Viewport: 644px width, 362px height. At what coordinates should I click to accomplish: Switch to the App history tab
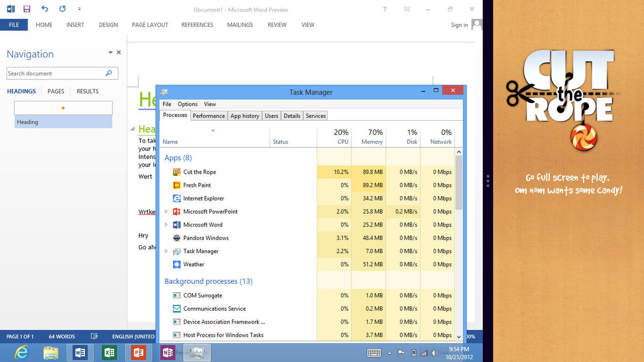(245, 116)
